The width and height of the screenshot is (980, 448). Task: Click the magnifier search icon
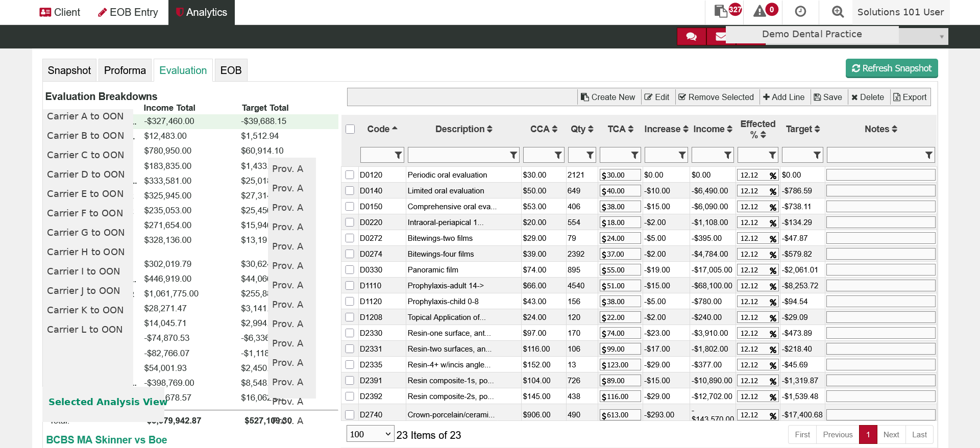tap(838, 11)
